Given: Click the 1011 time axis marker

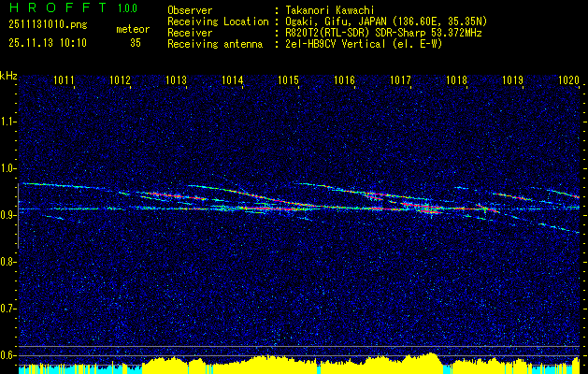Looking at the screenshot, I should (x=64, y=79).
